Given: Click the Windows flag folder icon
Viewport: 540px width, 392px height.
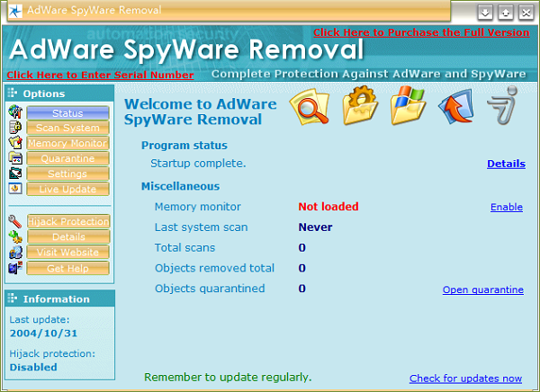Looking at the screenshot, I should point(407,109).
